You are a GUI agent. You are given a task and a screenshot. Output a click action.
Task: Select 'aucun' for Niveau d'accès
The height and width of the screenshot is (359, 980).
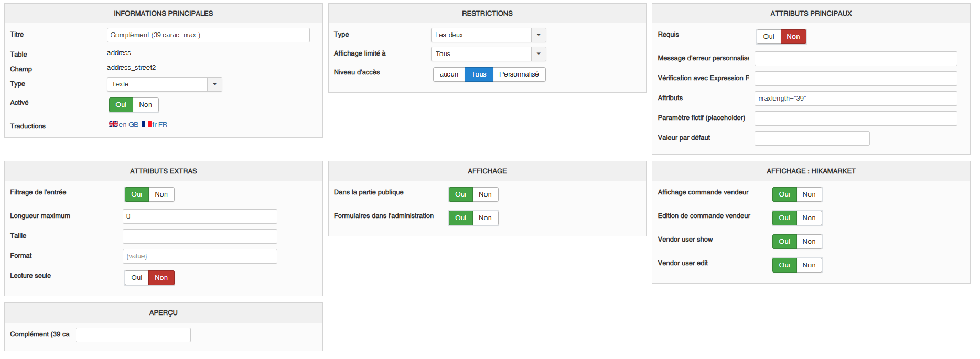pos(449,74)
